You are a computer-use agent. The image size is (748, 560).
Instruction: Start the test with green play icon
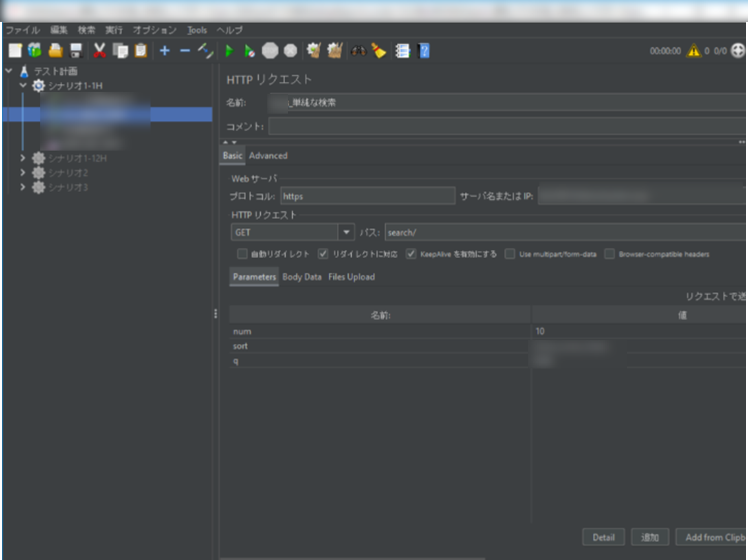[229, 51]
